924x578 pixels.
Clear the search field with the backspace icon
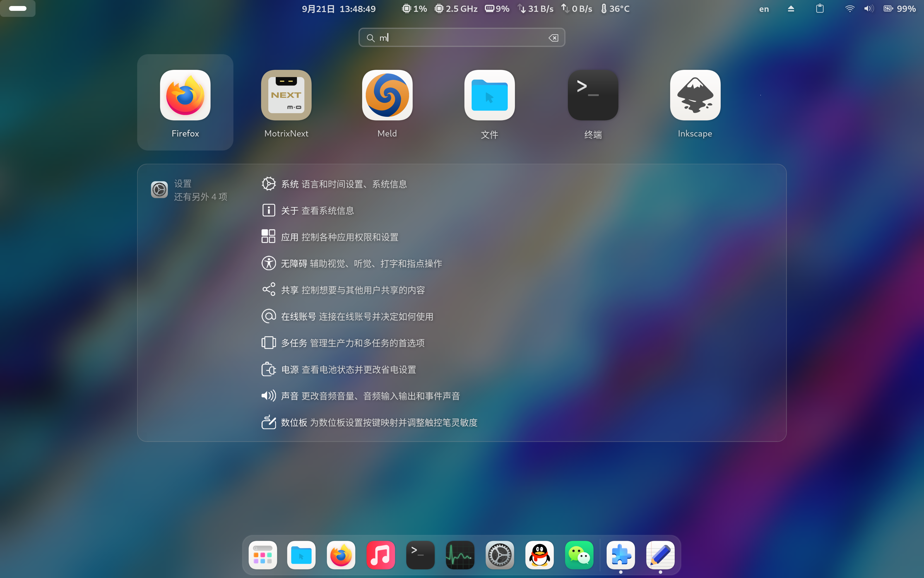[x=553, y=38]
